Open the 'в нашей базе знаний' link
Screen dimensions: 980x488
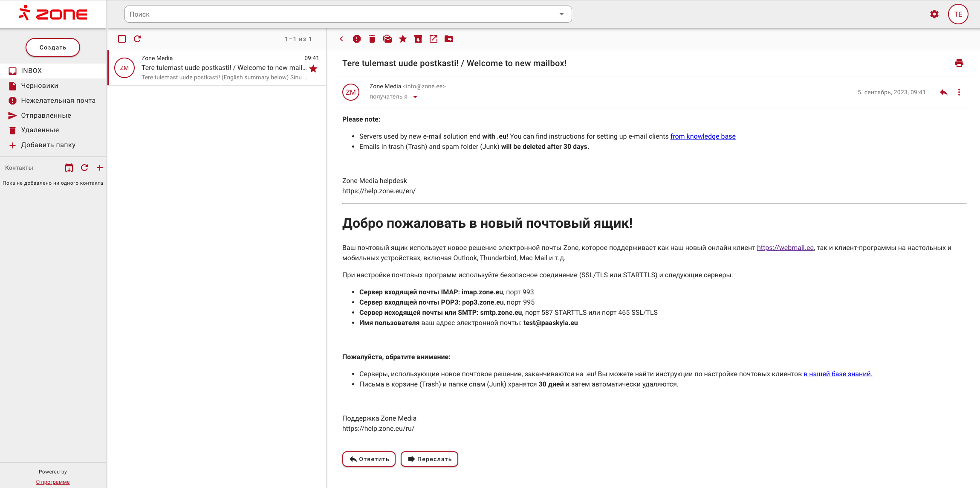(x=838, y=374)
